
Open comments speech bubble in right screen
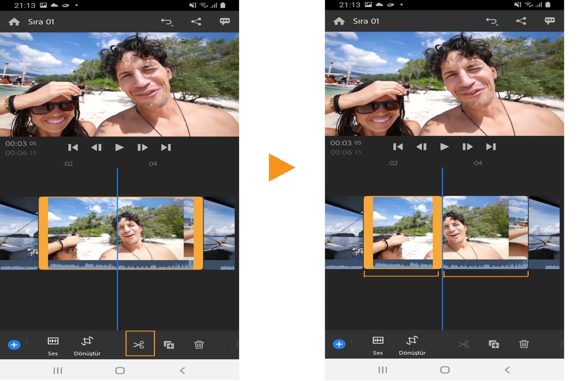(x=549, y=21)
